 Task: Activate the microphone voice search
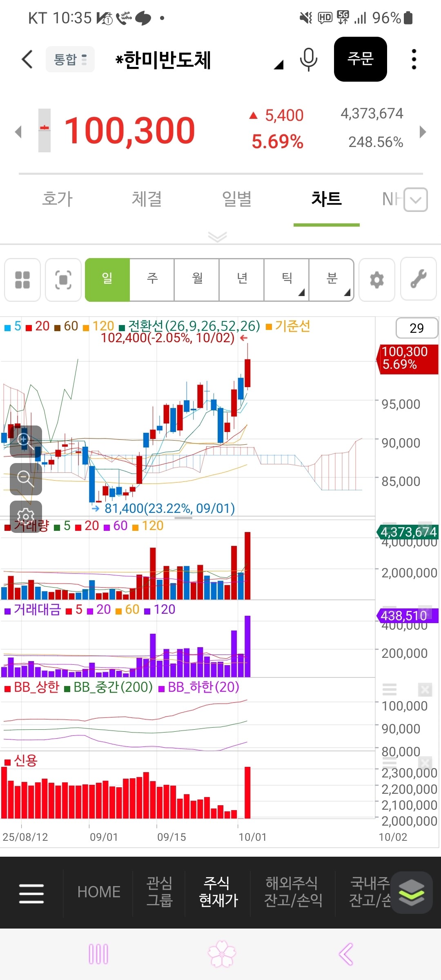click(x=309, y=60)
